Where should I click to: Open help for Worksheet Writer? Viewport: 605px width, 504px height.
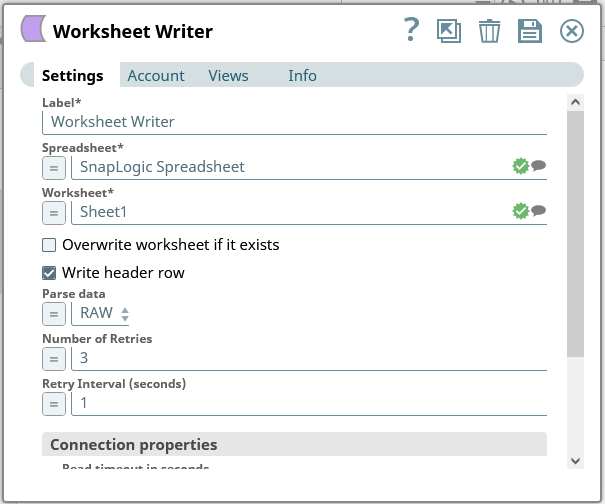click(x=411, y=31)
